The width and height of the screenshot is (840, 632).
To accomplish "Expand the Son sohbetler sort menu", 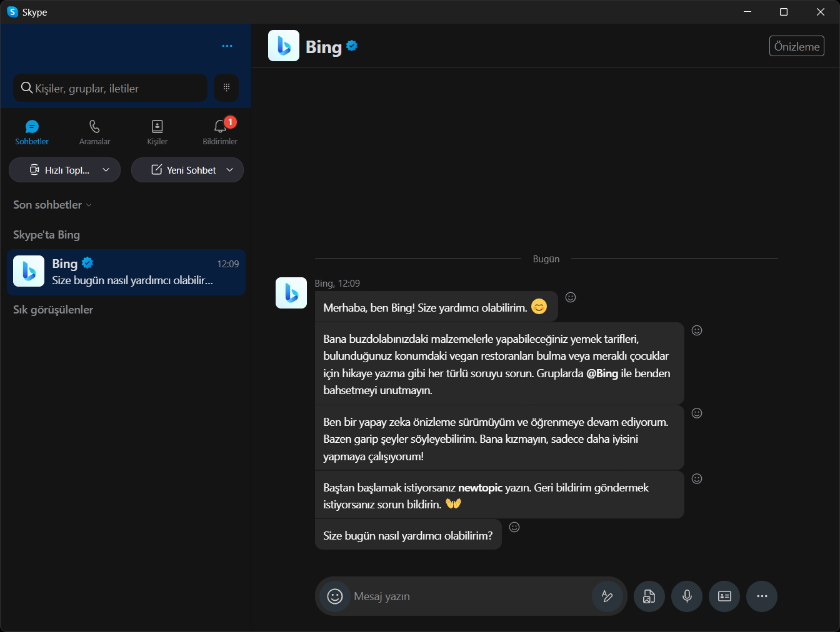I will (x=52, y=205).
